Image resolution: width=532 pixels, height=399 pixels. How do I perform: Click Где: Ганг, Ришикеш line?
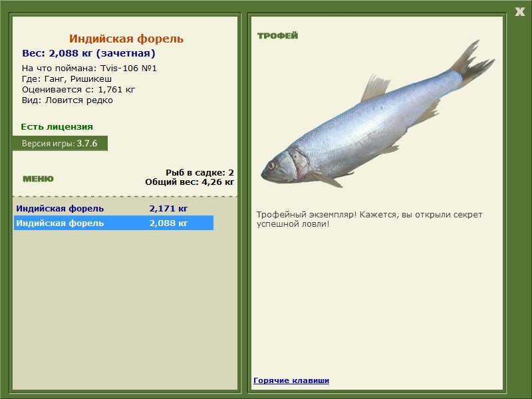(x=67, y=79)
